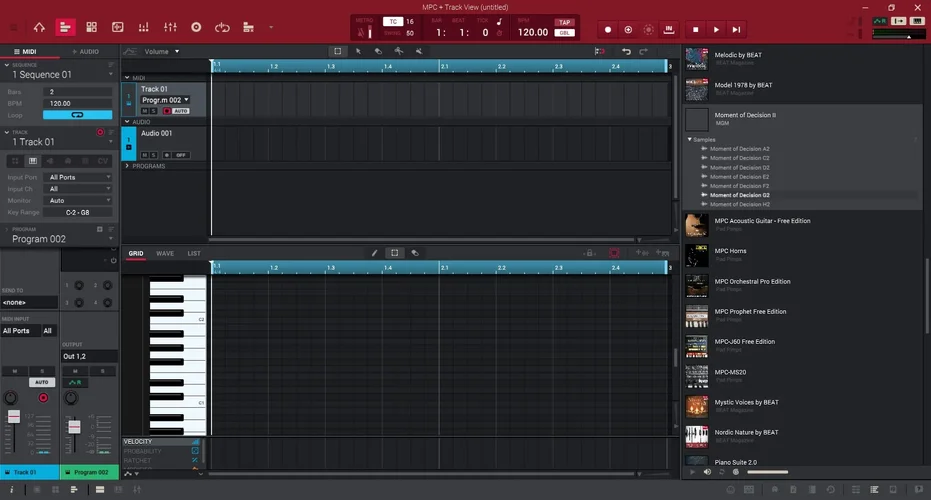Viewport: 931px width, 500px height.
Task: Toggle the sequence Loop button
Action: (77, 115)
